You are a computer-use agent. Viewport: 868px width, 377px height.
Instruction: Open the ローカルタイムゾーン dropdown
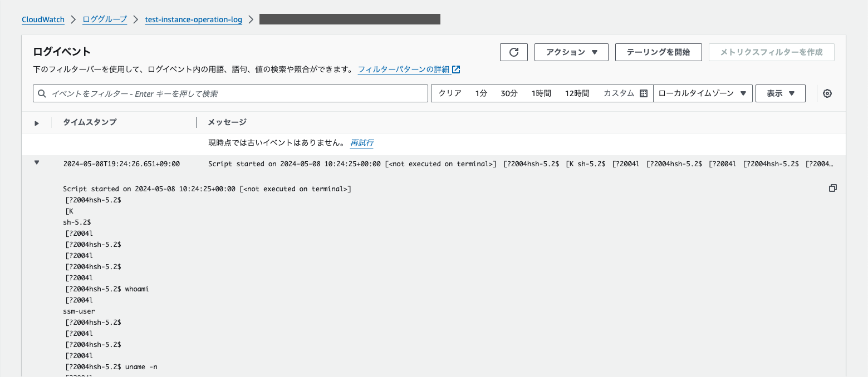(x=703, y=93)
